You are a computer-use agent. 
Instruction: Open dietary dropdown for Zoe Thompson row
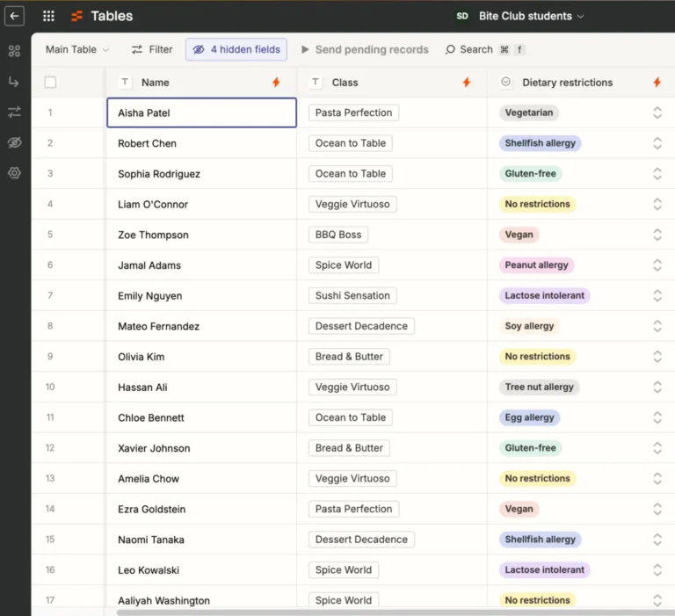coord(657,235)
